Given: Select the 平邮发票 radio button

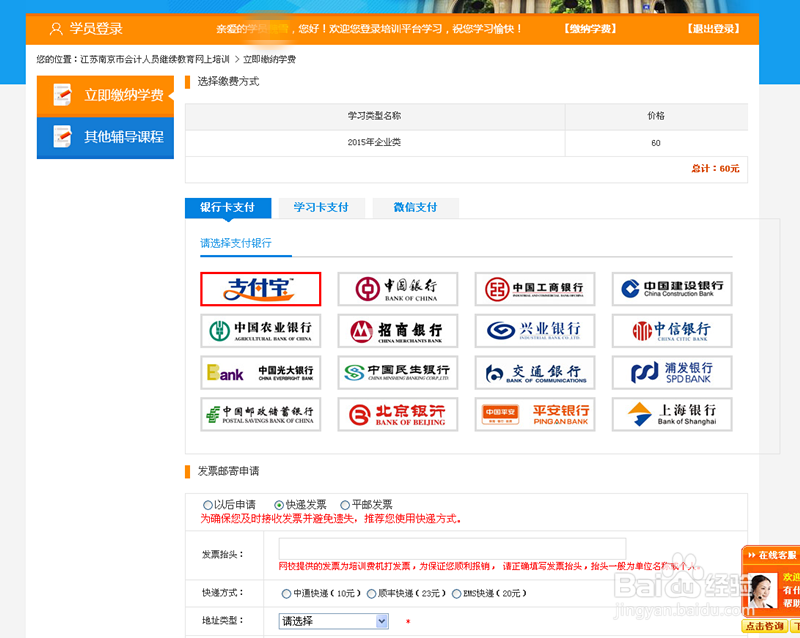Looking at the screenshot, I should pyautogui.click(x=345, y=505).
